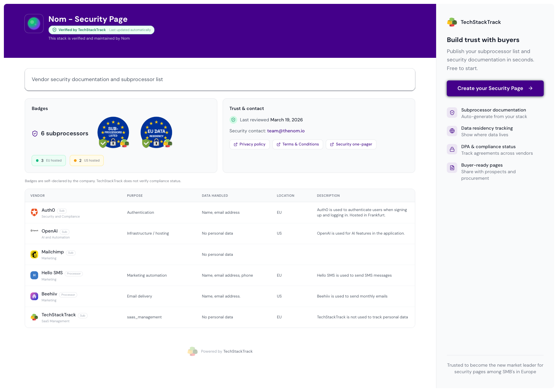Viewport: 558px width, 392px height.
Task: Click the Auth0 vendor logo
Action: [34, 212]
